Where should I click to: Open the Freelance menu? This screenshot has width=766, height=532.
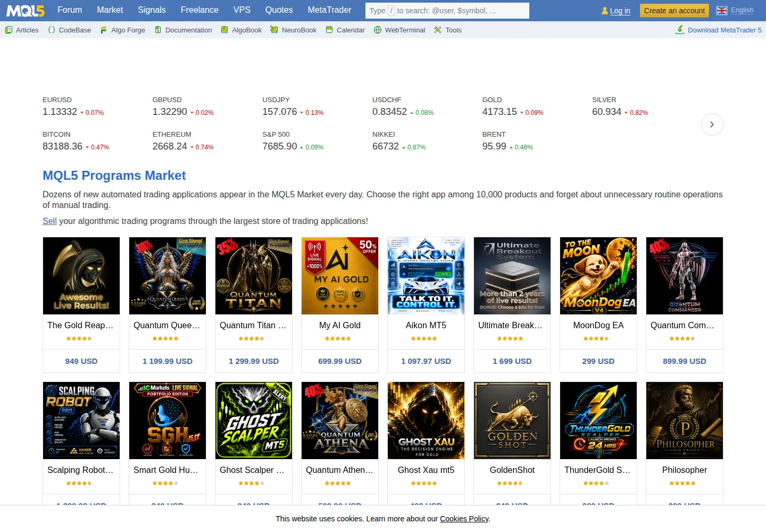(x=199, y=10)
